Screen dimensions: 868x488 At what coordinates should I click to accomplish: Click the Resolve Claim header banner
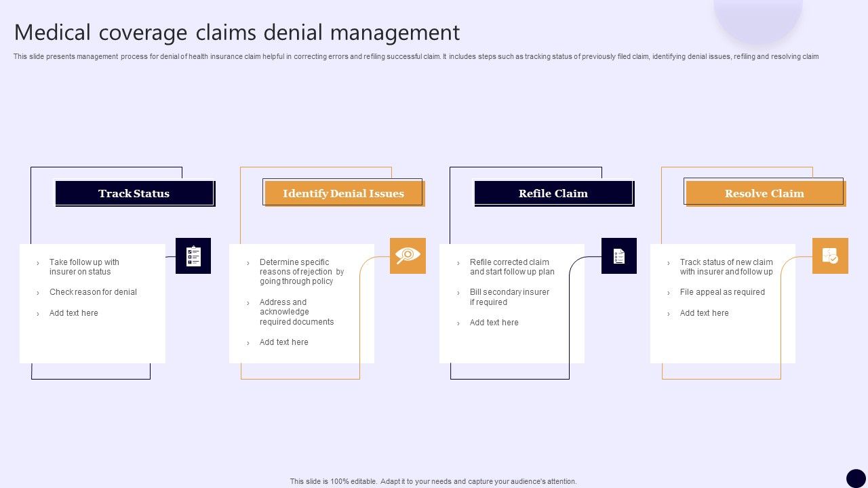[x=764, y=193]
